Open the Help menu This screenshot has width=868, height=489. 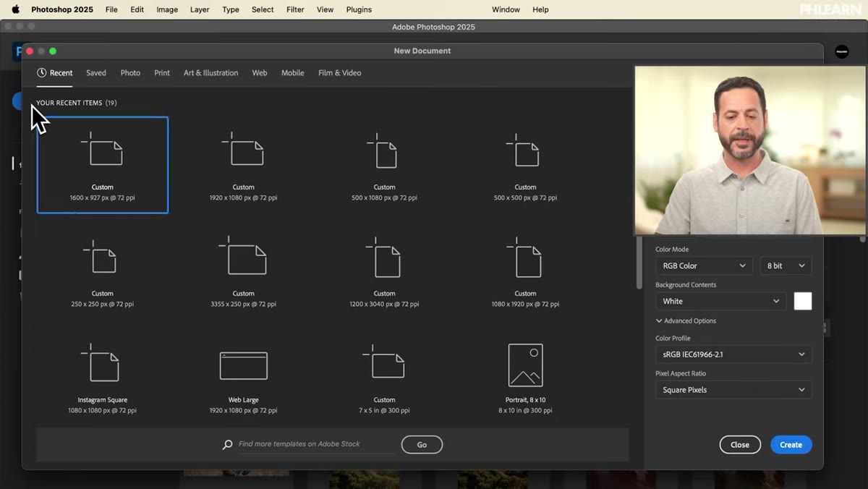[x=540, y=9]
